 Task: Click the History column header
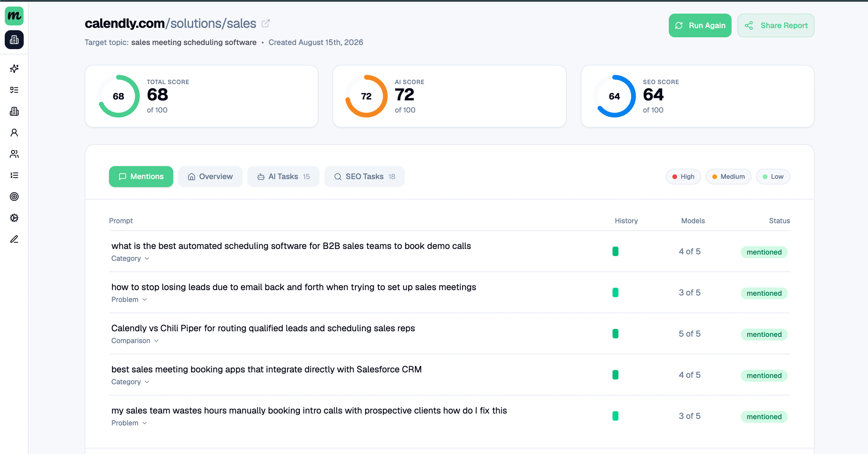point(626,221)
